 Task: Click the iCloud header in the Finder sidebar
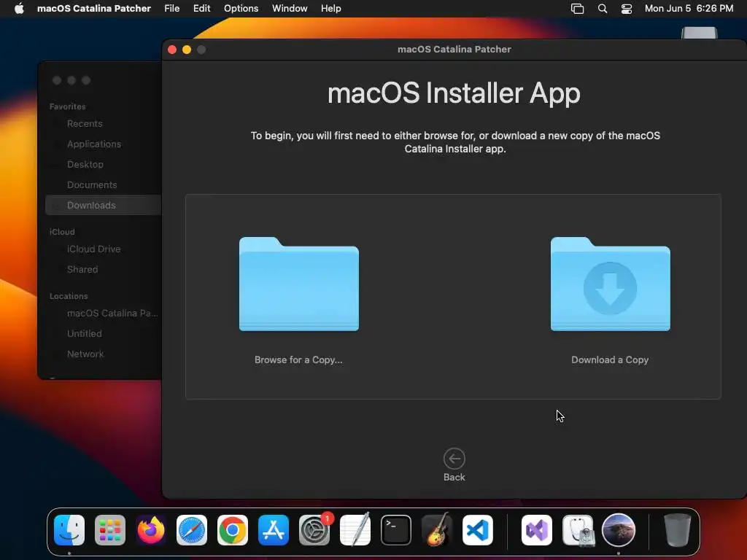pos(62,232)
